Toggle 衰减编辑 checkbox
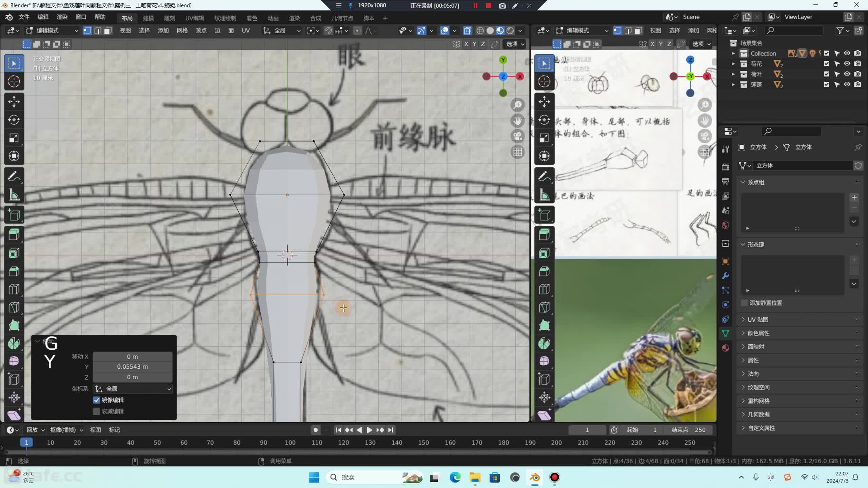Screen dimensions: 868x488 tap(97, 411)
